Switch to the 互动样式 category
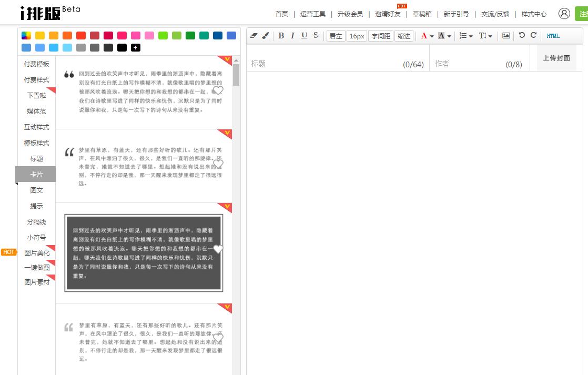The height and width of the screenshot is (375, 588). coord(36,127)
